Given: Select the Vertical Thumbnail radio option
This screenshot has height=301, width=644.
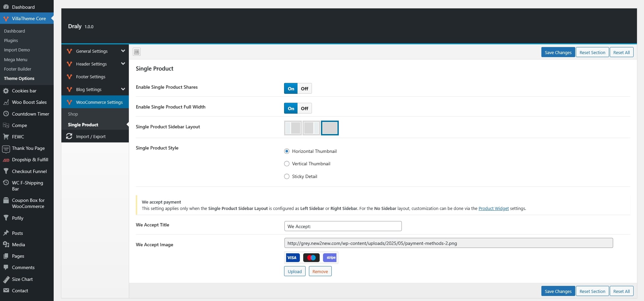Looking at the screenshot, I should [x=287, y=164].
